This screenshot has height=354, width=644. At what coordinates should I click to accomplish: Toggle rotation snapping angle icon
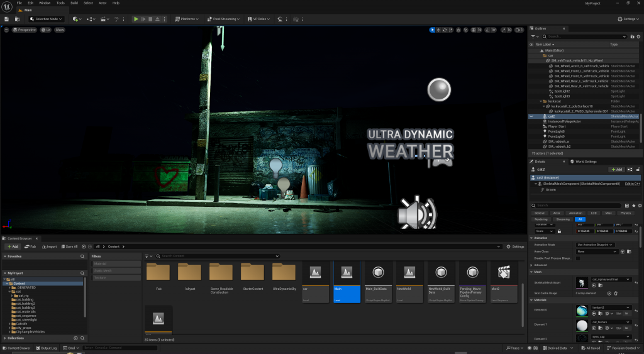pos(488,30)
